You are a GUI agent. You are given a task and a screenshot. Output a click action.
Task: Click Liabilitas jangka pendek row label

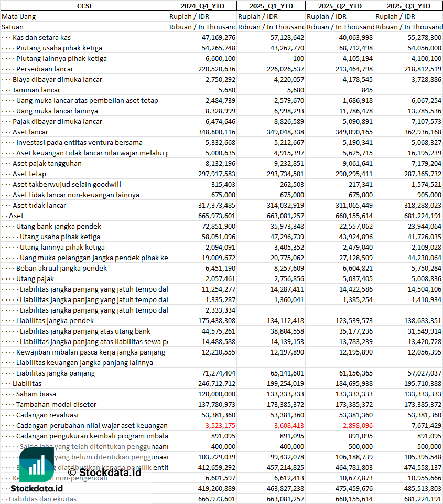point(55,321)
